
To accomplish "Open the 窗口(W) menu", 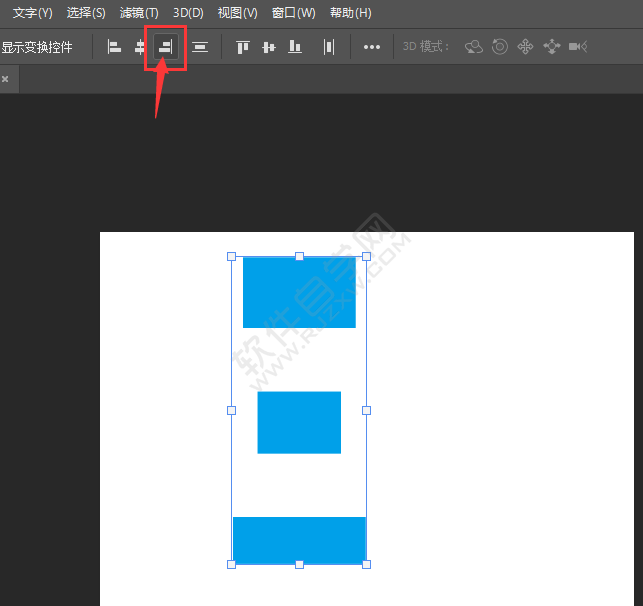I will tap(294, 13).
